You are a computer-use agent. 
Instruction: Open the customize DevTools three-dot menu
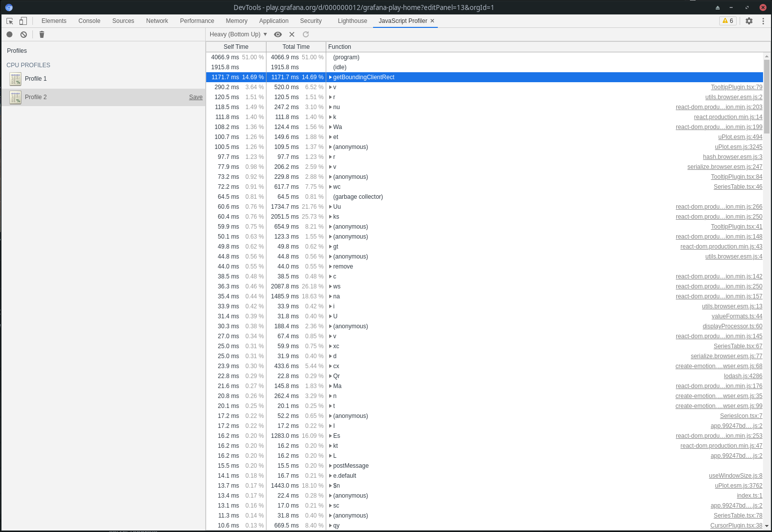(x=764, y=20)
